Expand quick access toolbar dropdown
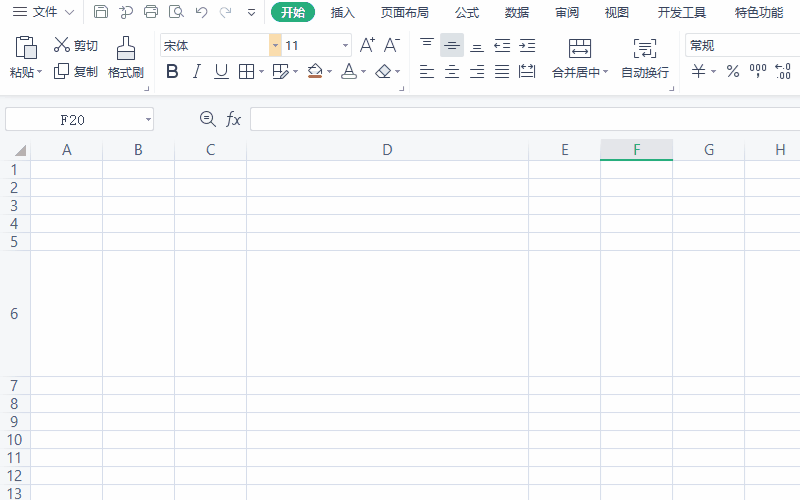Viewport: 800px width, 500px height. pyautogui.click(x=251, y=12)
